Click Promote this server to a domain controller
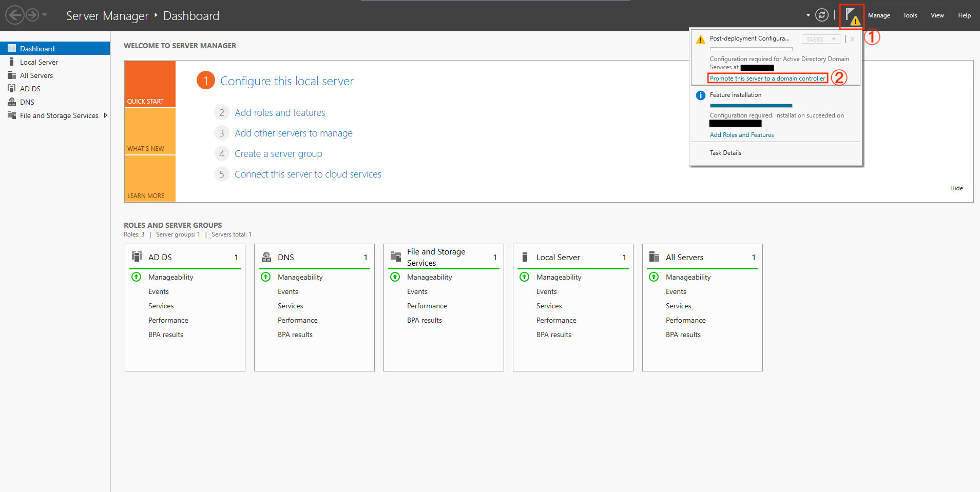Viewport: 980px width, 492px height. [767, 78]
